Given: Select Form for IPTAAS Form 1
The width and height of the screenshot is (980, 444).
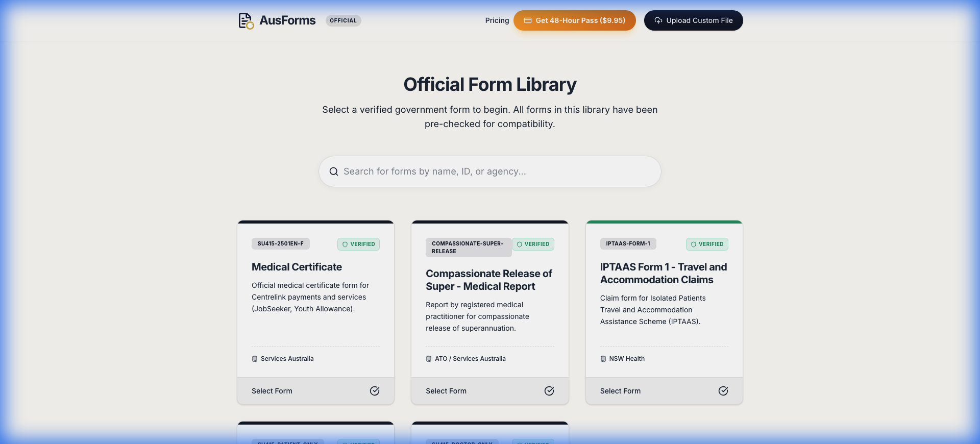Looking at the screenshot, I should click(x=664, y=391).
